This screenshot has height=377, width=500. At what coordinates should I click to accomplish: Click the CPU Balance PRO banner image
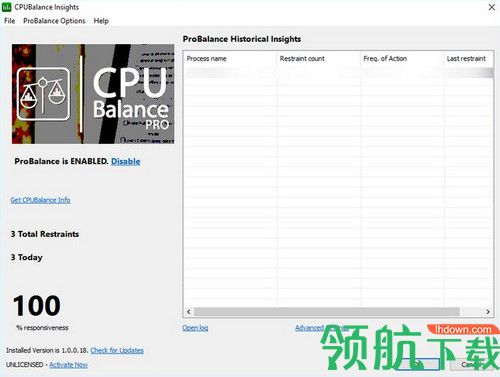pyautogui.click(x=93, y=94)
